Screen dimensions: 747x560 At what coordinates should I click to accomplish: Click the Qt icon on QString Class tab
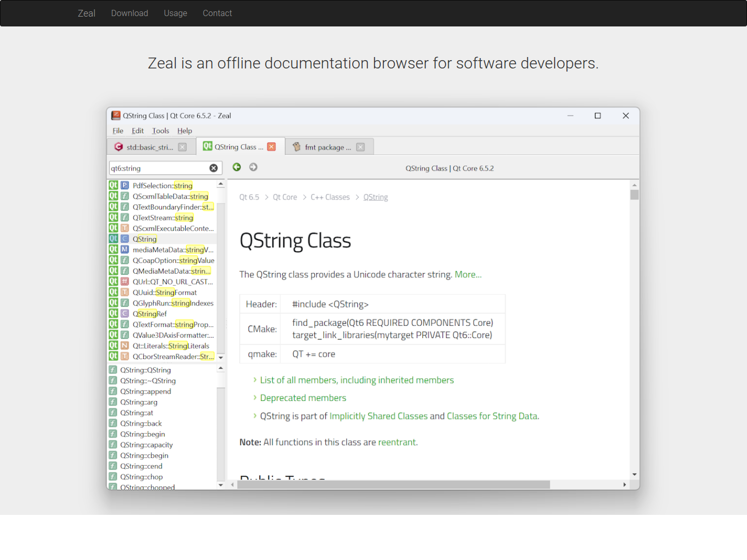coord(208,146)
